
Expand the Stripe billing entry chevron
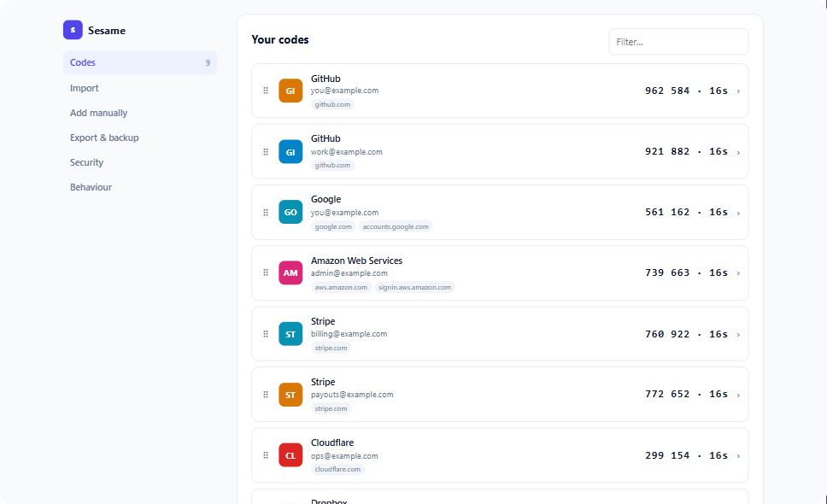click(738, 334)
